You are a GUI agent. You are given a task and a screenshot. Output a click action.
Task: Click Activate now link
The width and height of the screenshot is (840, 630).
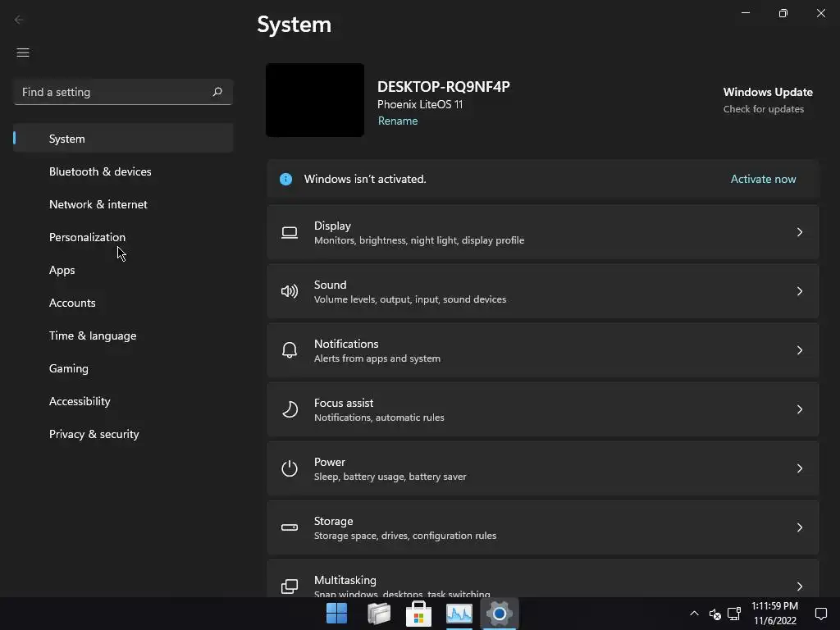(x=763, y=179)
